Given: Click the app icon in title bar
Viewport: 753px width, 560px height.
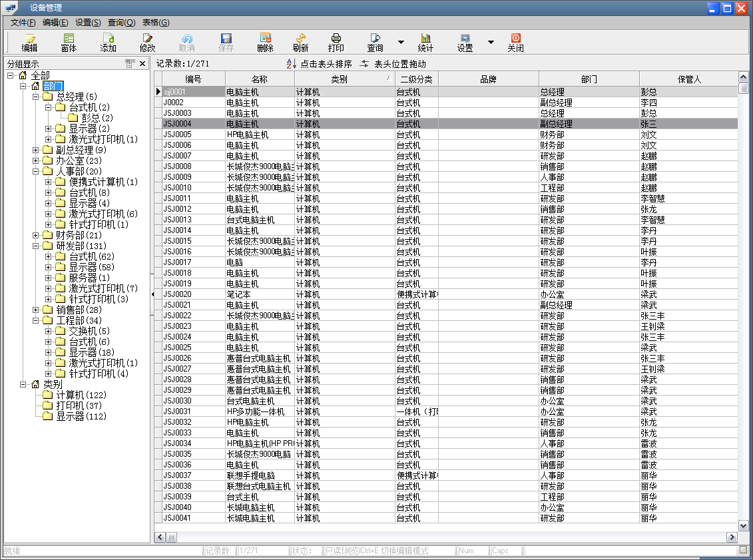Looking at the screenshot, I should coord(11,8).
